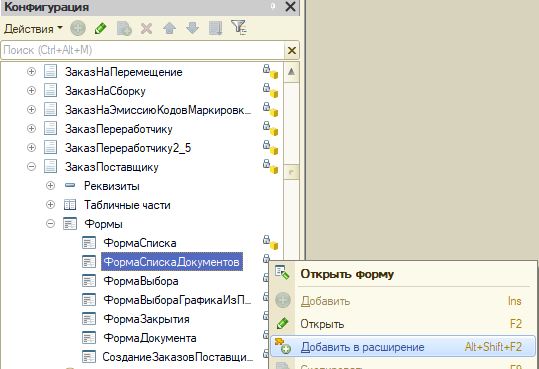Select СозданиеЗаказовПоставщи... form
This screenshot has height=369, width=539.
178,357
